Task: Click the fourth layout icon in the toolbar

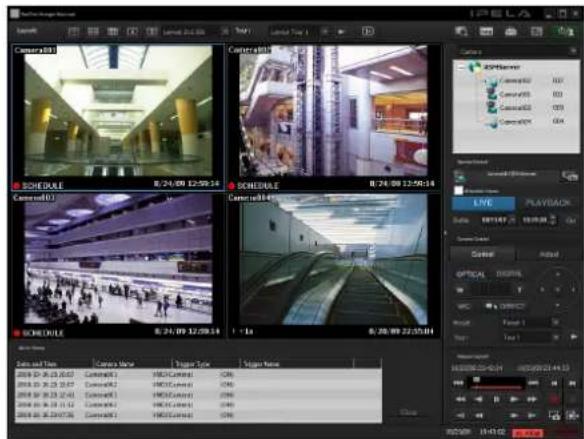Action: [x=133, y=32]
